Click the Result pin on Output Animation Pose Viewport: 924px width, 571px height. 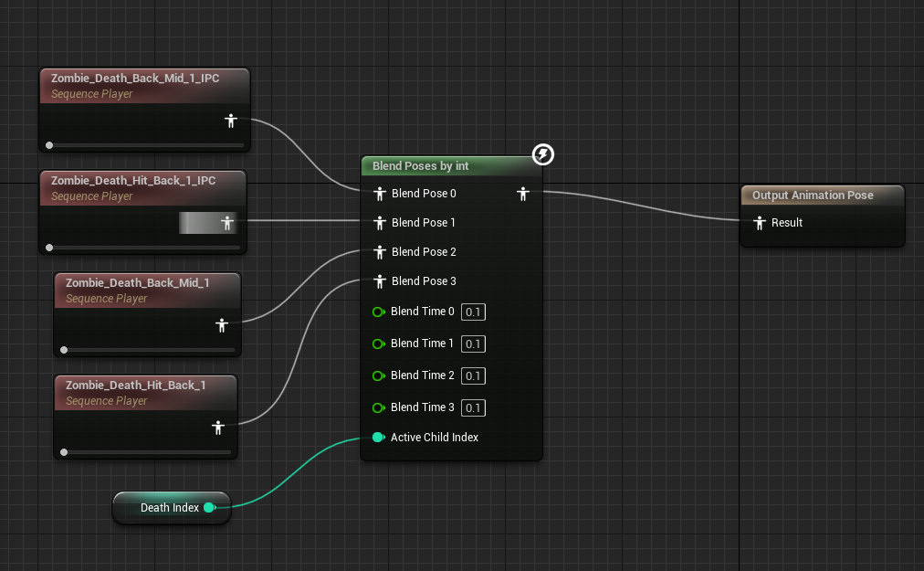click(759, 223)
